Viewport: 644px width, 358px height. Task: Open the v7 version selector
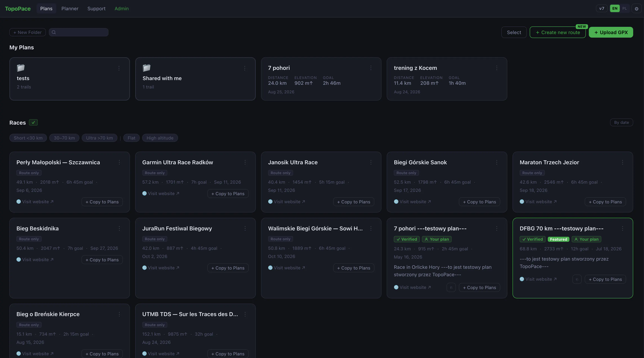click(602, 9)
